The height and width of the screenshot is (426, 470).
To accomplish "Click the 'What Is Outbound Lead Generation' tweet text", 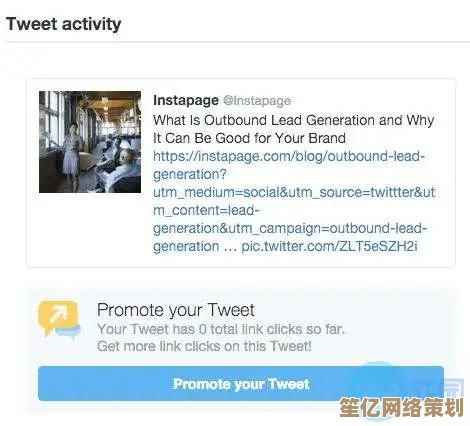I will coord(293,120).
